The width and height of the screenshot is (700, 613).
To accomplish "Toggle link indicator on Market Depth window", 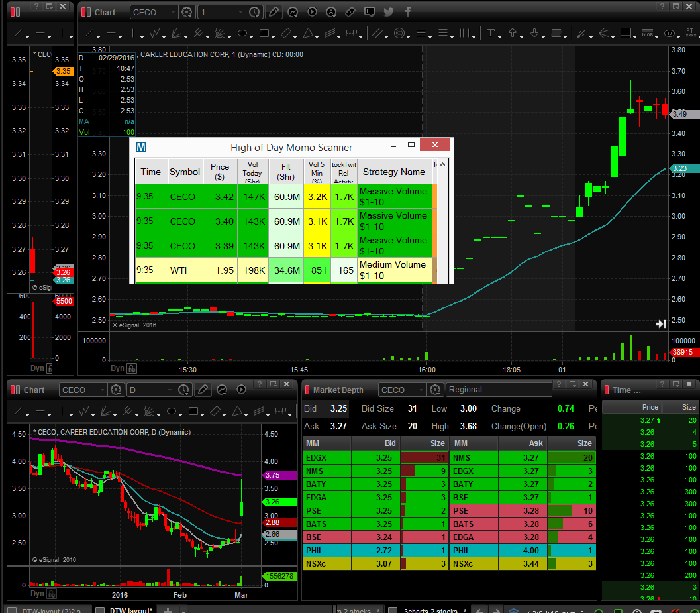I will (307, 390).
